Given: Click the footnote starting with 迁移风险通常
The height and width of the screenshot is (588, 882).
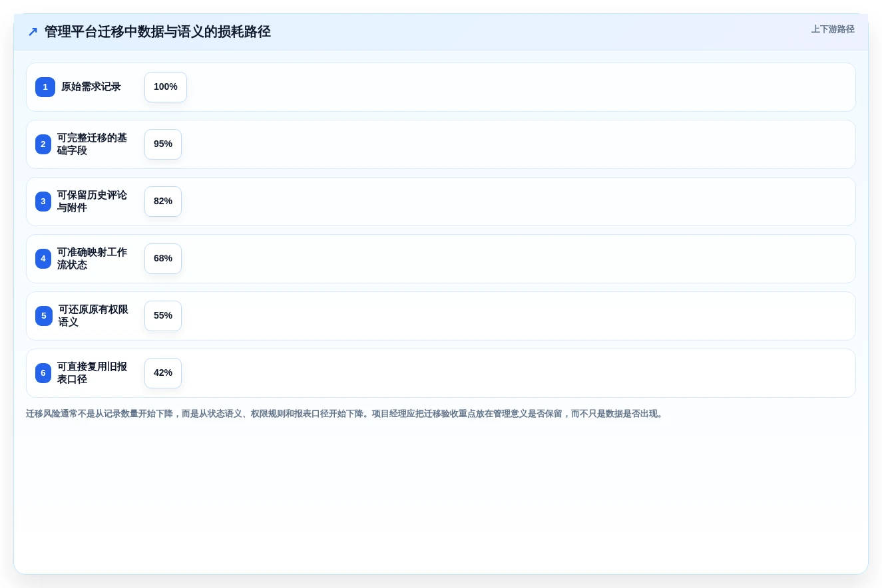Looking at the screenshot, I should (x=345, y=414).
